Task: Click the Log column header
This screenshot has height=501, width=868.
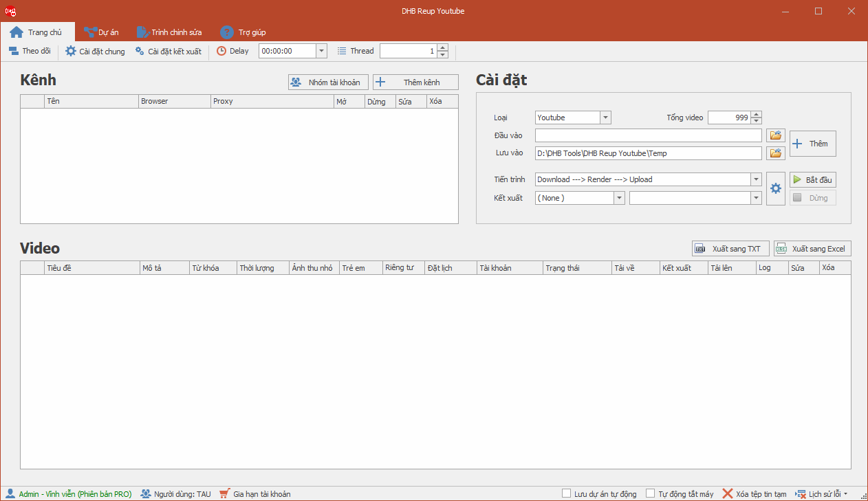Action: point(772,268)
